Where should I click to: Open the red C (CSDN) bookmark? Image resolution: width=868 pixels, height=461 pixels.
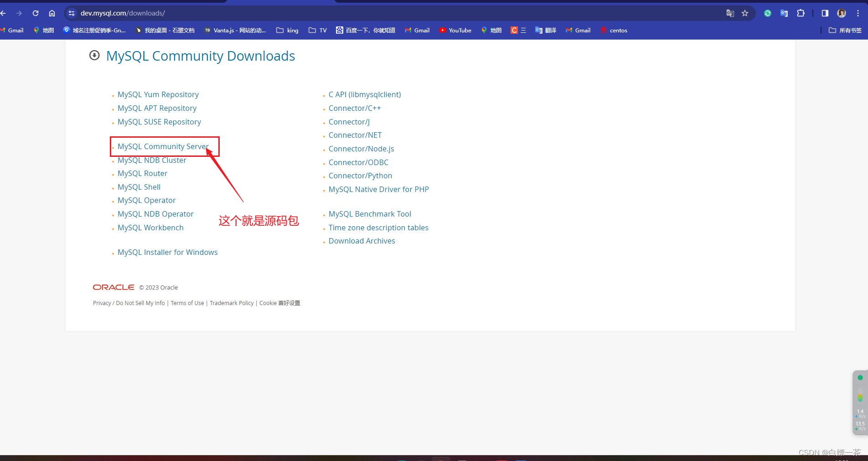coord(518,30)
